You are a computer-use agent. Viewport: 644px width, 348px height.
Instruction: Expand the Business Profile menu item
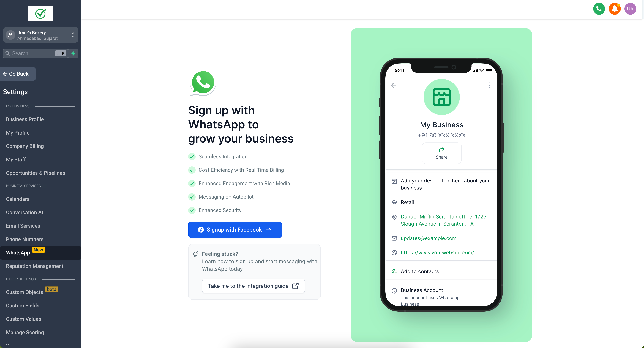25,119
